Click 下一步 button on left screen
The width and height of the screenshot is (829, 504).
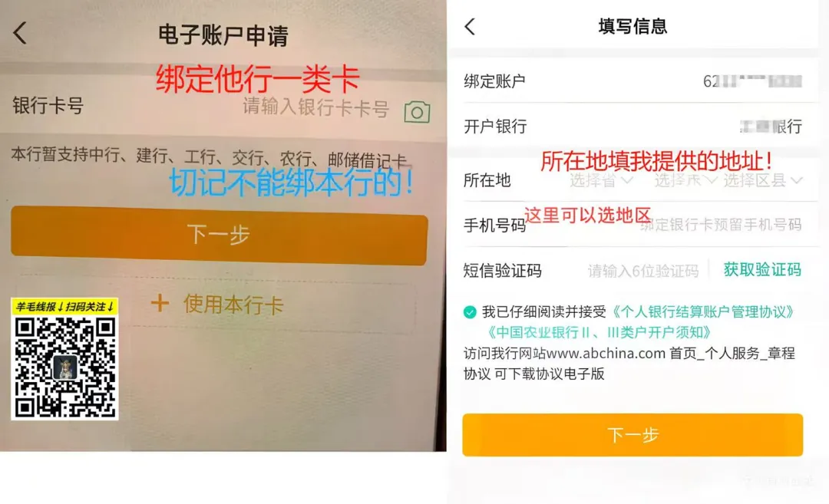(219, 235)
